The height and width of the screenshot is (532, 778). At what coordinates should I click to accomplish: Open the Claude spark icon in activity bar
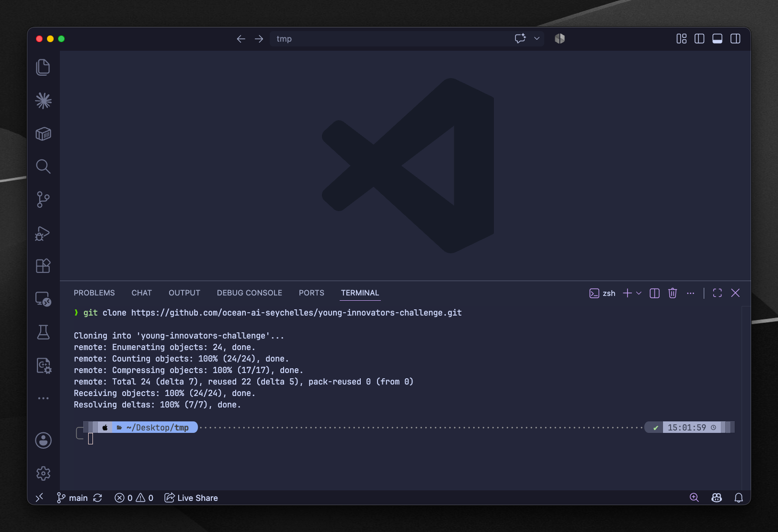point(43,101)
